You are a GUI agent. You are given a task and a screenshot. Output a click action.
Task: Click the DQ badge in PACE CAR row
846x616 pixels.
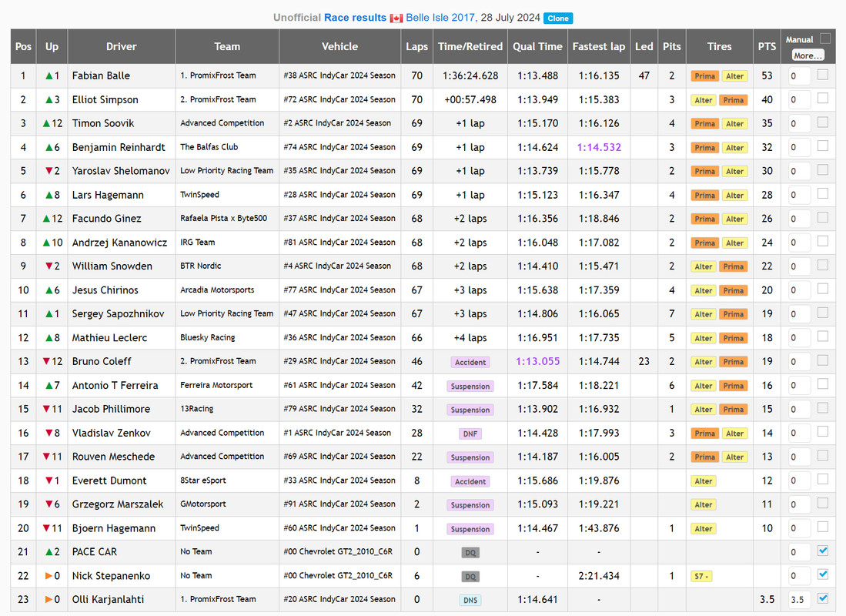tap(470, 552)
